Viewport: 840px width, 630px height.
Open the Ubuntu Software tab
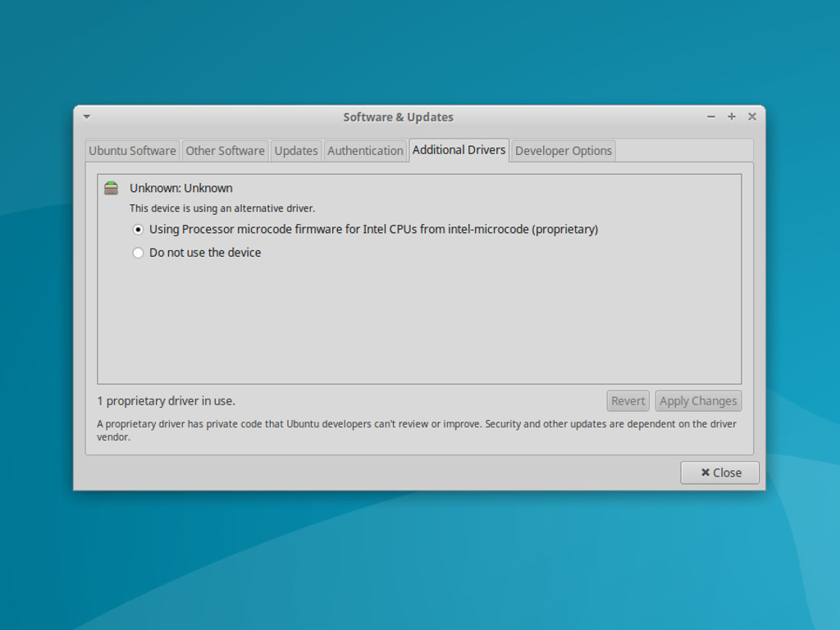[132, 151]
